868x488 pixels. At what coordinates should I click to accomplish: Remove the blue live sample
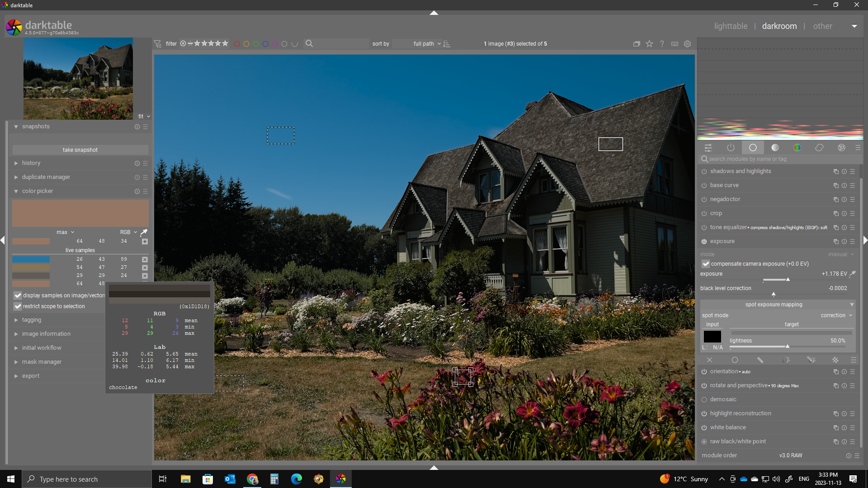(x=145, y=259)
